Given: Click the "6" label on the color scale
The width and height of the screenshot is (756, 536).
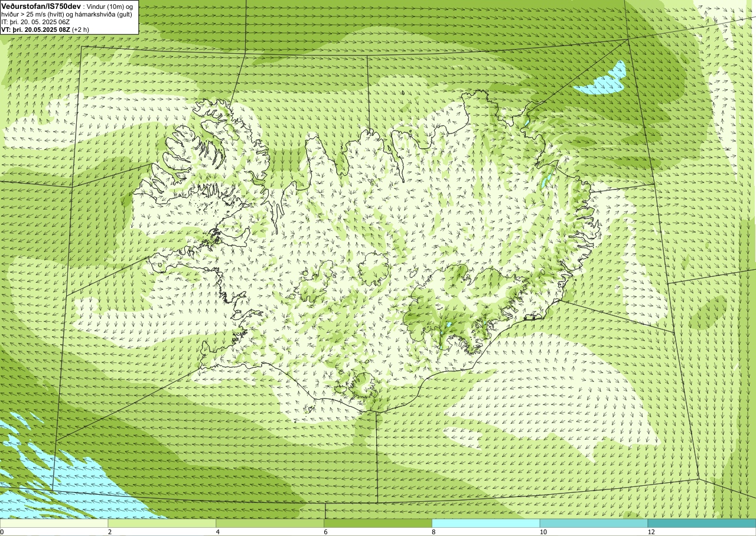Looking at the screenshot, I should (x=326, y=532).
